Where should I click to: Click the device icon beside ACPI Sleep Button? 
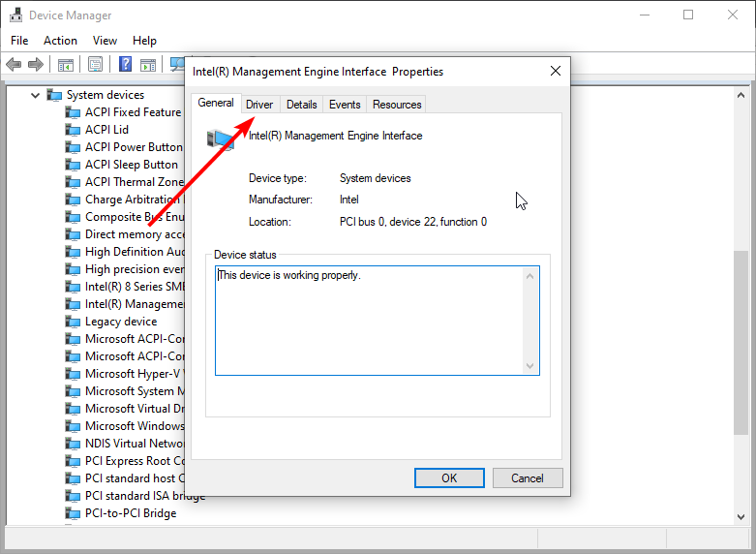73,165
